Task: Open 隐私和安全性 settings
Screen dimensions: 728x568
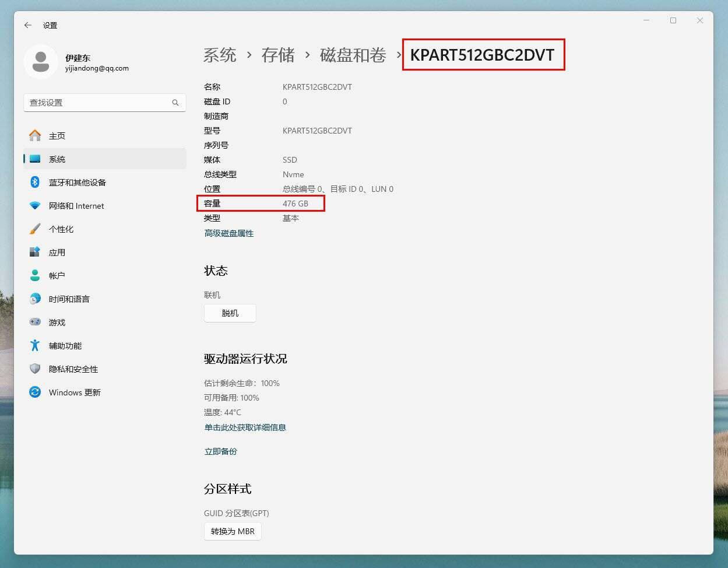Action: (x=72, y=369)
